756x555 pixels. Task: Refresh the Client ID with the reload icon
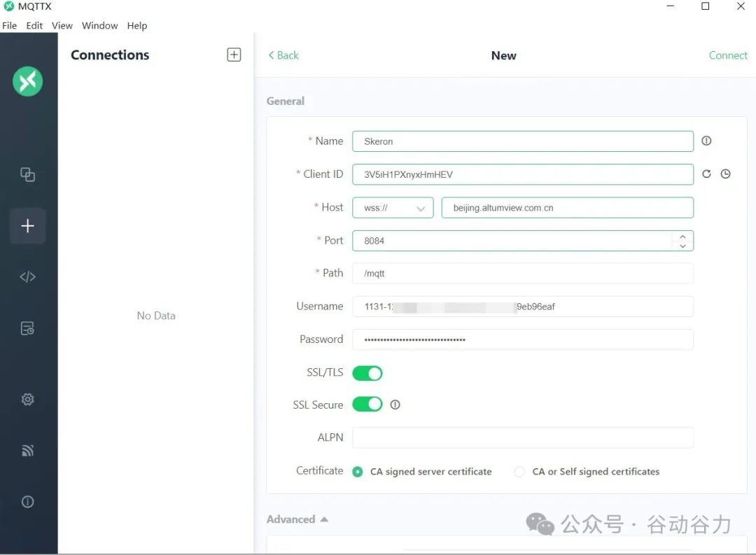tap(706, 174)
